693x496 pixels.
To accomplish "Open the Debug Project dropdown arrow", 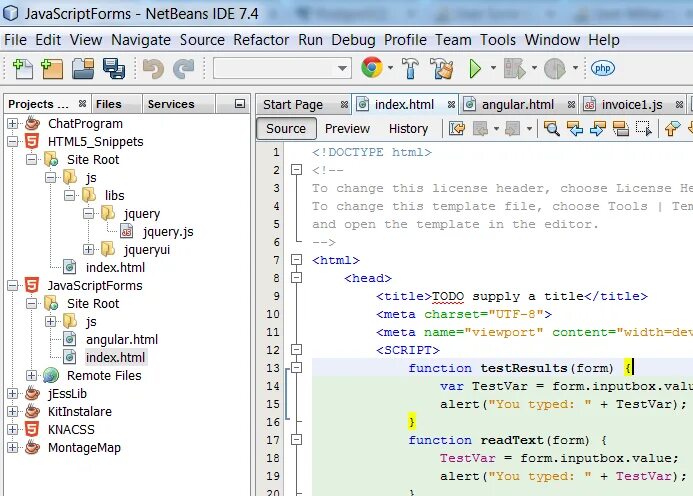I will coord(534,68).
